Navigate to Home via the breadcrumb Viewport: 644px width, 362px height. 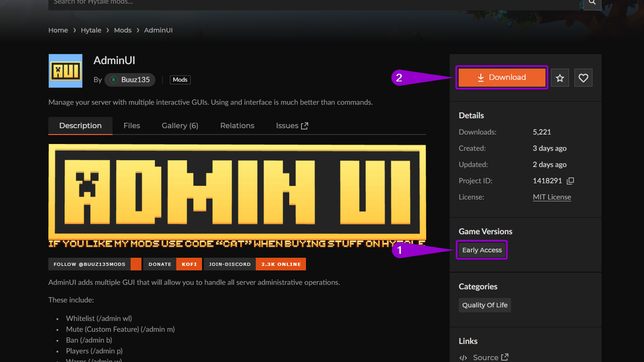tap(58, 30)
